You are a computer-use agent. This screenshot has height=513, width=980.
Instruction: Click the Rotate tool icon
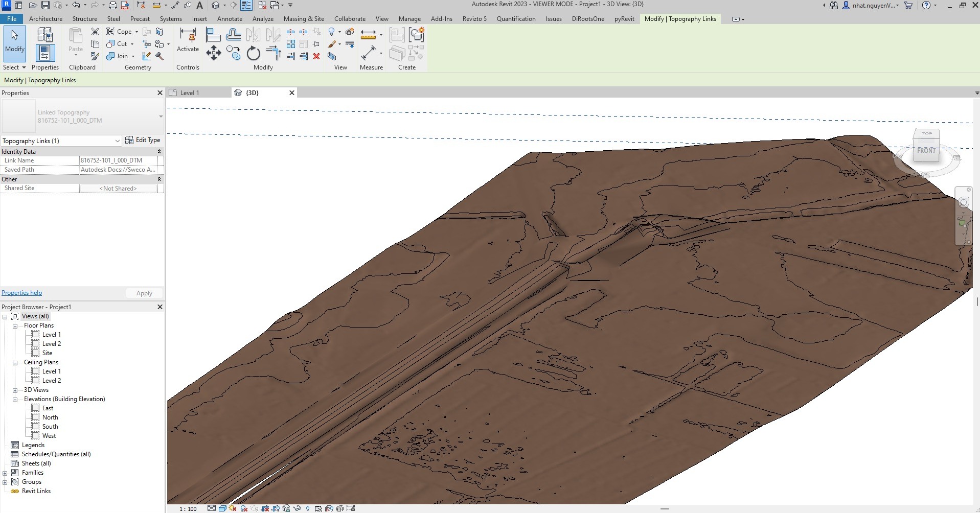[x=254, y=53]
